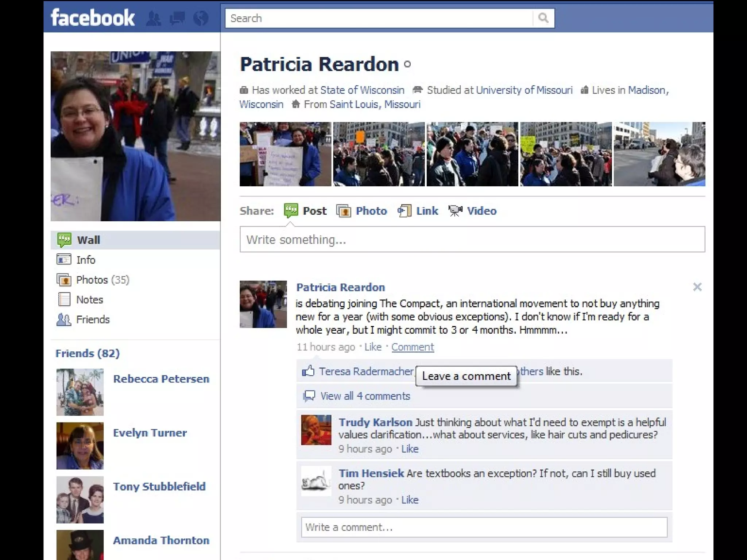
Task: Like Trudy Karlson's comment
Action: [x=410, y=449]
